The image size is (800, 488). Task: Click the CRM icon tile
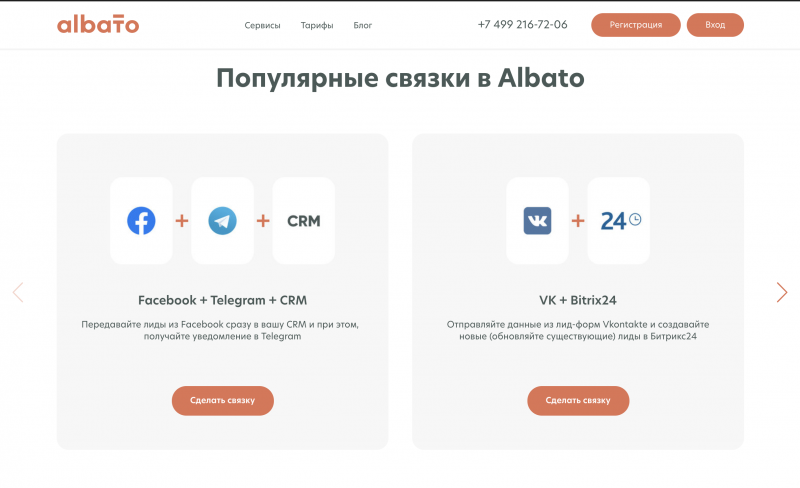(303, 221)
